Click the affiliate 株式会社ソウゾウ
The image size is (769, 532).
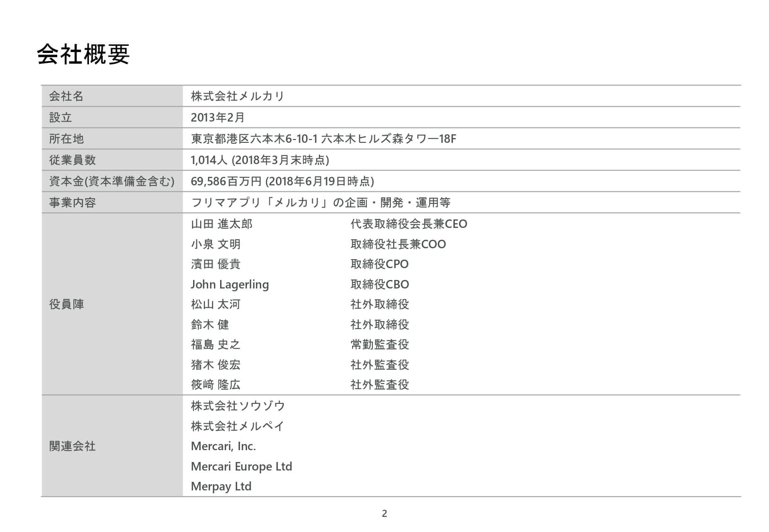coord(238,406)
